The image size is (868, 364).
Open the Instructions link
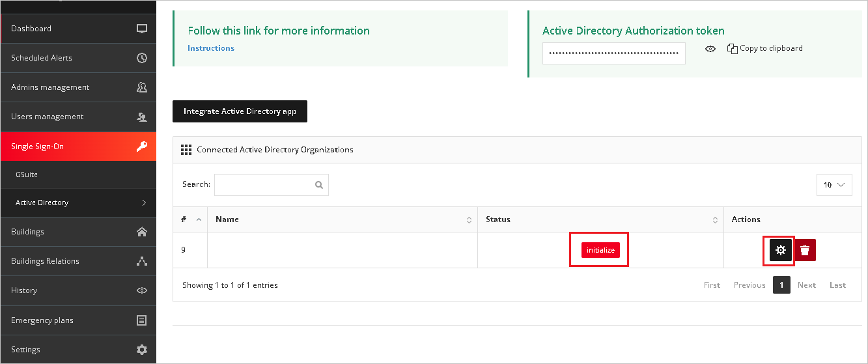[211, 48]
